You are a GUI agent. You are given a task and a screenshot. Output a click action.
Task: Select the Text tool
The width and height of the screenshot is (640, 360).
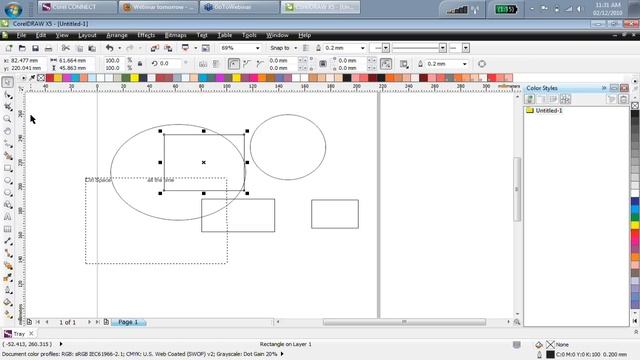point(7,217)
